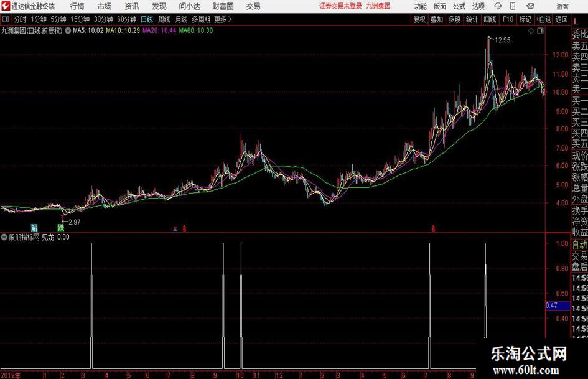This screenshot has height=379, width=588.
Task: Click the 2019年 label on the time axis
Action: click(11, 375)
